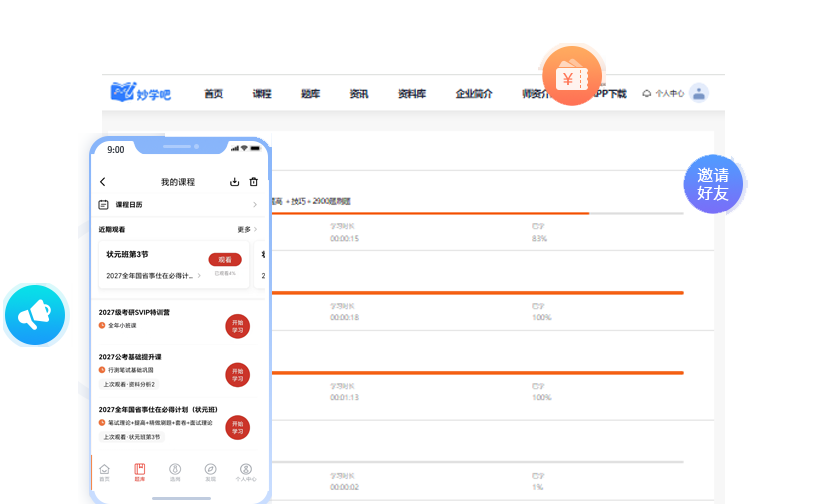Screen dimensions: 822x504
Task: Tap the 上次观看·状元班第3节 tag
Action: click(x=132, y=437)
